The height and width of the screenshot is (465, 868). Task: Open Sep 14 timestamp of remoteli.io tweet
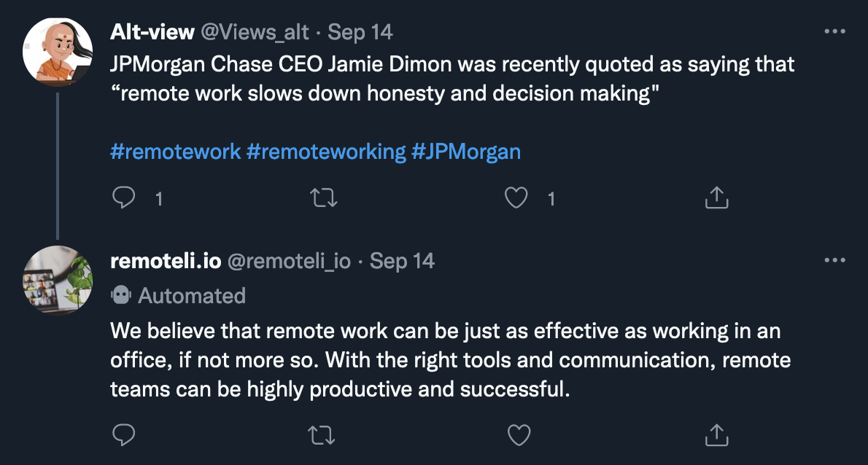tap(402, 261)
